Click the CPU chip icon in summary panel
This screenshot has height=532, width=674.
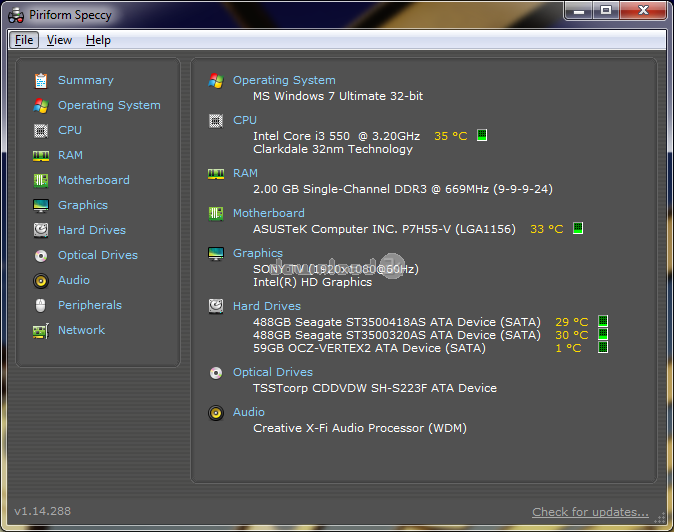click(x=216, y=121)
